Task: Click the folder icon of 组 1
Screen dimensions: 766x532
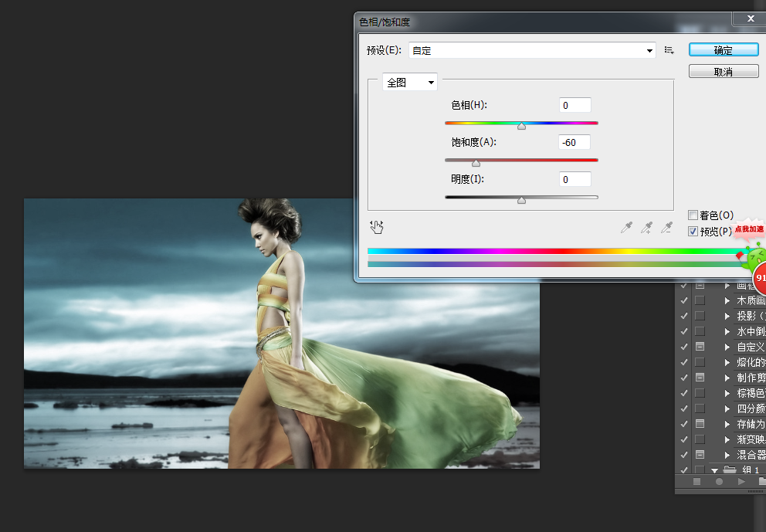Action: [x=730, y=469]
